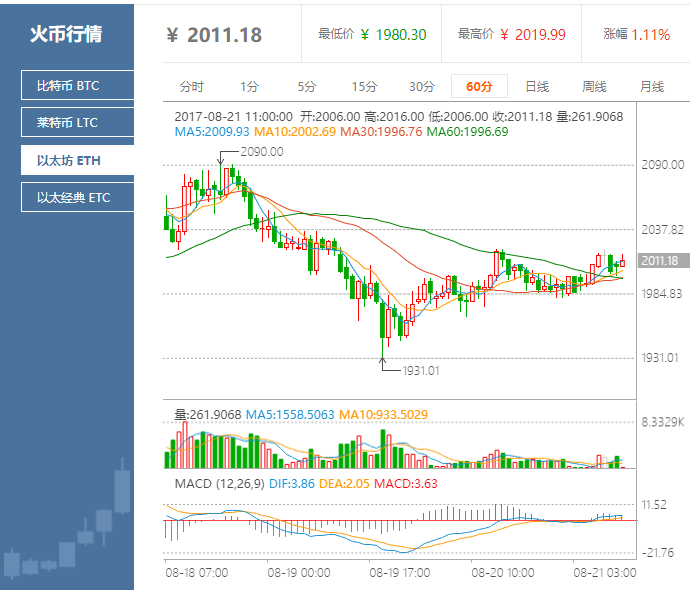The height and width of the screenshot is (590, 690).
Task: Switch to the 分时 chart tab
Action: 191,86
